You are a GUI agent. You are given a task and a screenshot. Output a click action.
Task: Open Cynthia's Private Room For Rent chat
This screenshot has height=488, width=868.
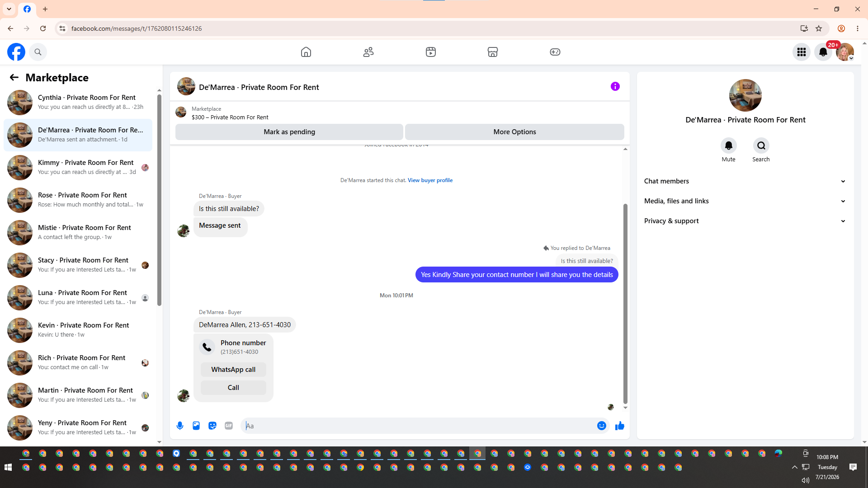coord(78,103)
